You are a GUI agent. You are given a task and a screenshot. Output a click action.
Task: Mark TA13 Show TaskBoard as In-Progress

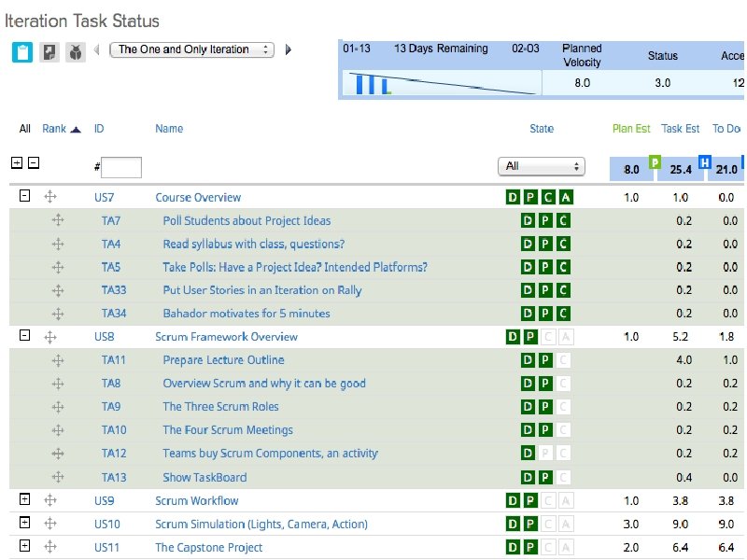click(x=545, y=478)
